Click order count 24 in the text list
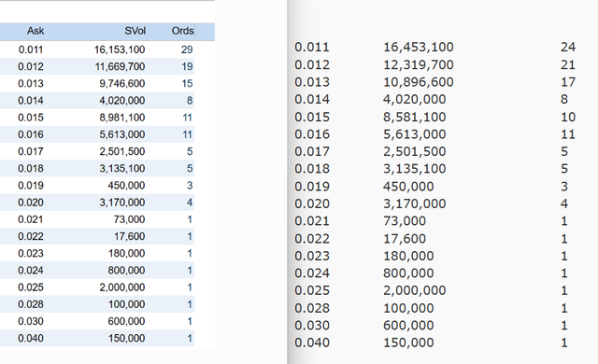The width and height of the screenshot is (598, 364). tap(568, 47)
